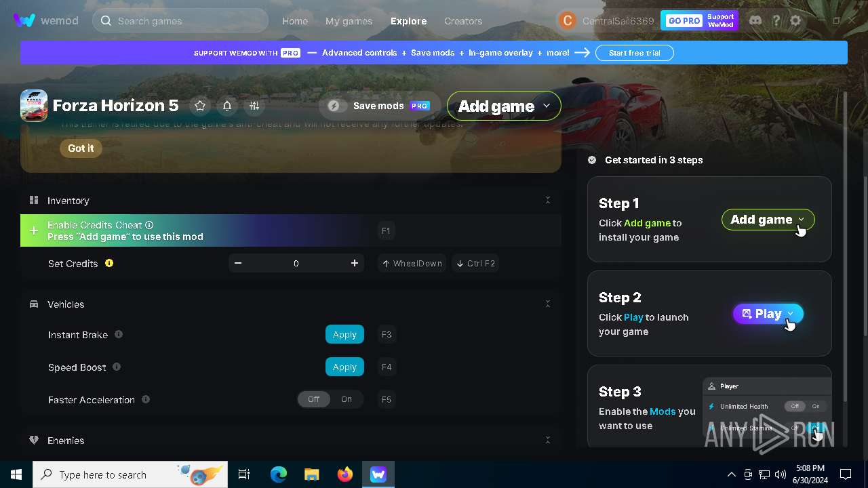
Task: Apply the Instant Brake mod
Action: (x=344, y=334)
